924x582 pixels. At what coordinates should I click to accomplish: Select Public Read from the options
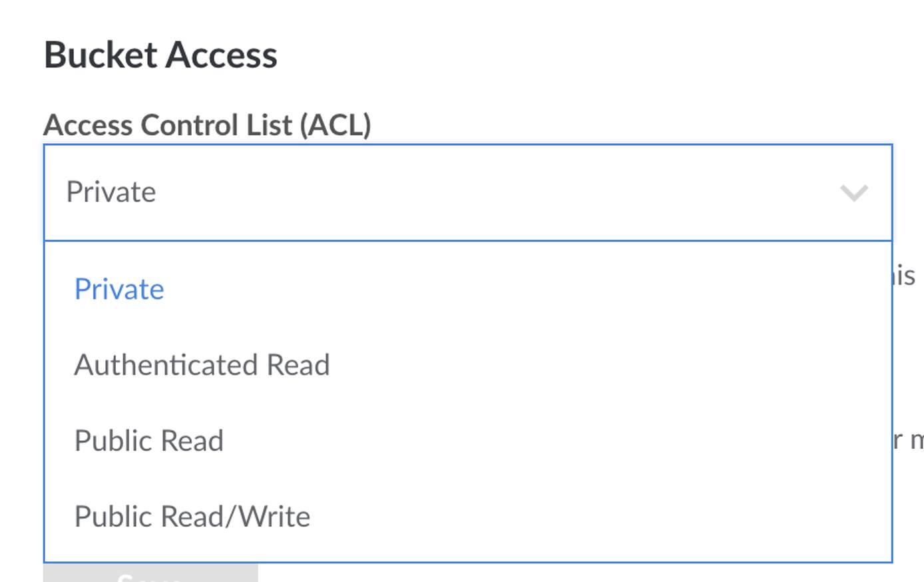[x=148, y=440]
